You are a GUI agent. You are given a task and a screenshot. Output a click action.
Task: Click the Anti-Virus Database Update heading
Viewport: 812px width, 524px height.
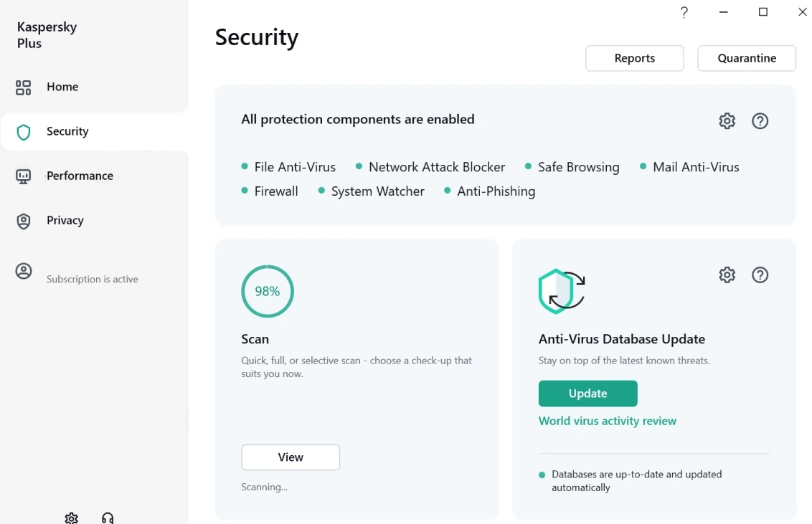[621, 339]
